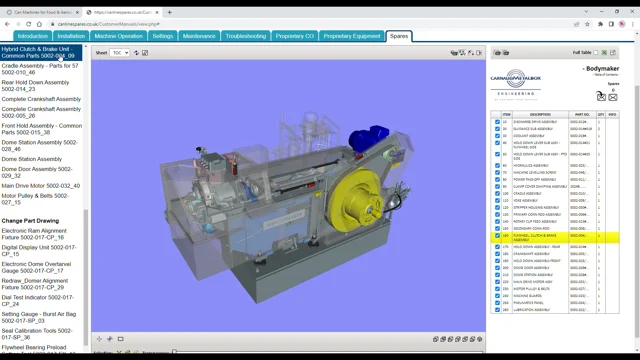
Task: Click the sheet image icon beside refresh
Action: pyautogui.click(x=145, y=53)
